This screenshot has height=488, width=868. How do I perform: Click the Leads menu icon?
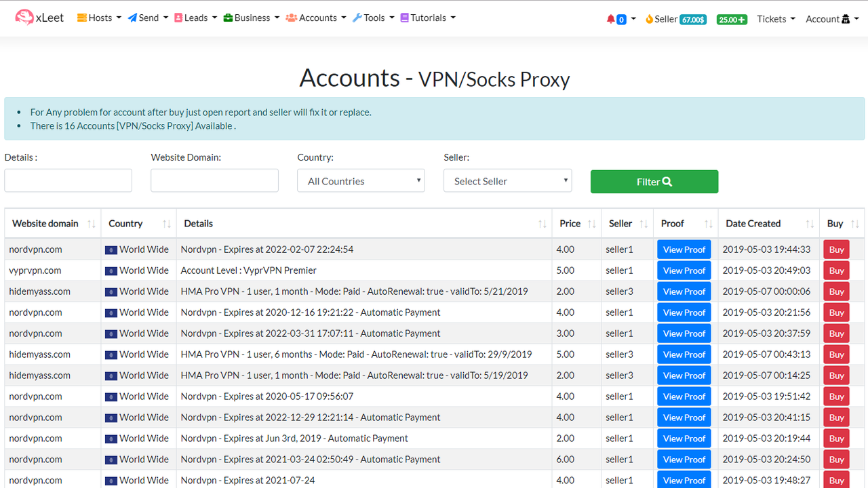[x=178, y=18]
